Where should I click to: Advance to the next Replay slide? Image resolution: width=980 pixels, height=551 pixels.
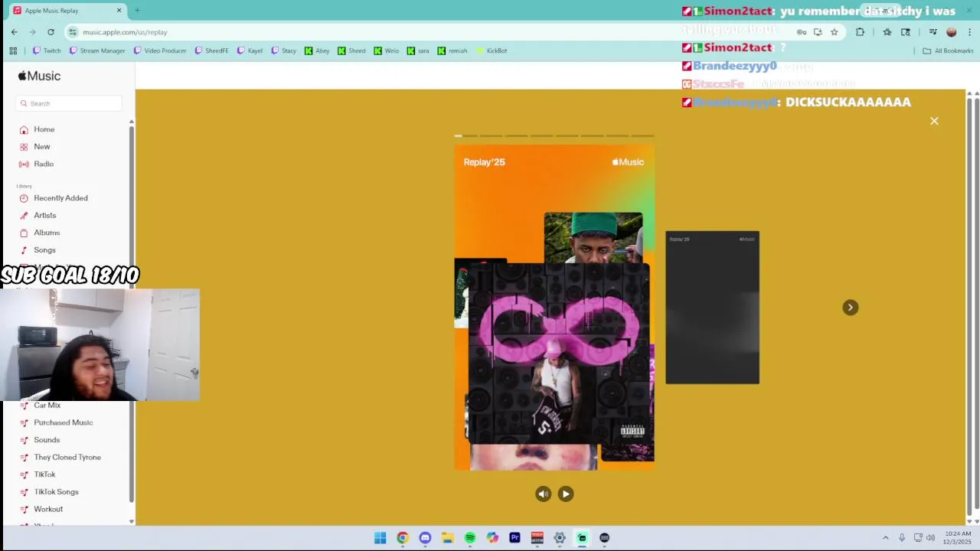point(850,307)
